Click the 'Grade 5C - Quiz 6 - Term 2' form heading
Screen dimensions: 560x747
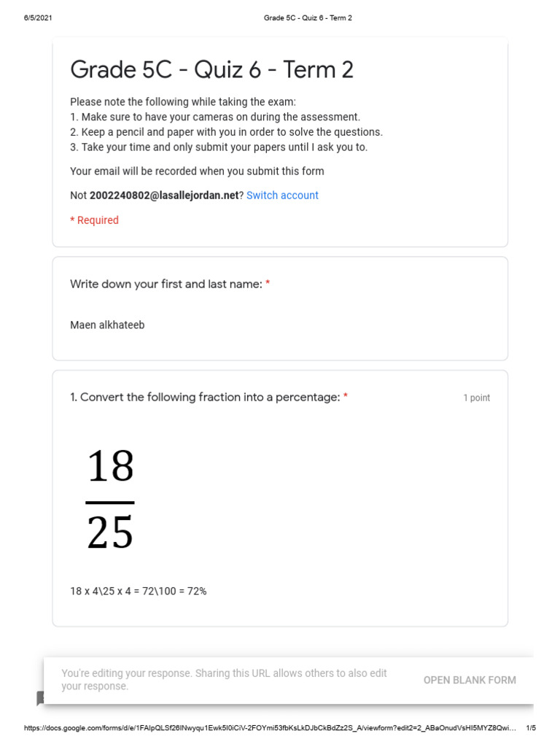coord(211,70)
